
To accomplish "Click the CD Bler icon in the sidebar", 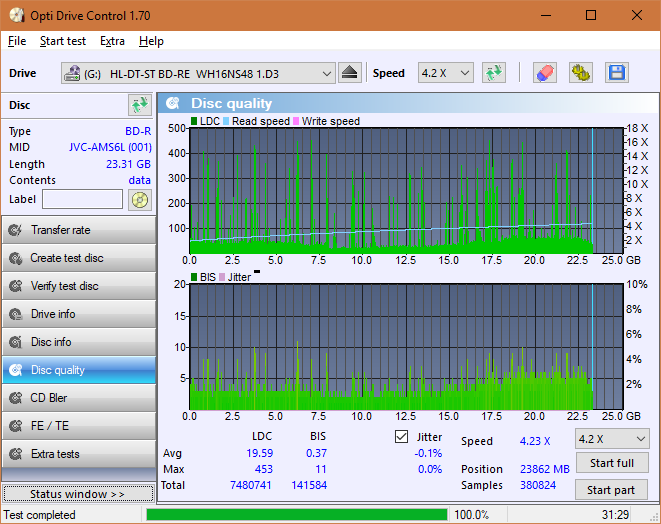I will pyautogui.click(x=16, y=398).
